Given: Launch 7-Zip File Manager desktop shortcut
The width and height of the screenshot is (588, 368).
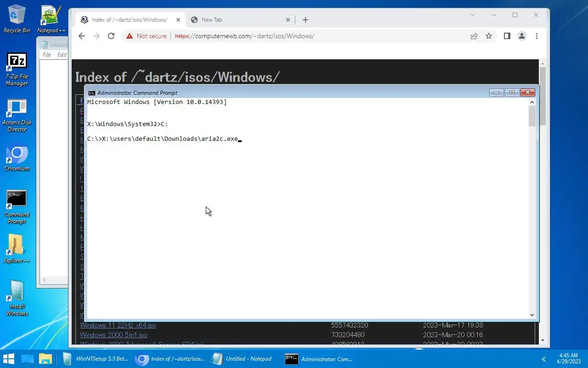Looking at the screenshot, I should coord(17,70).
